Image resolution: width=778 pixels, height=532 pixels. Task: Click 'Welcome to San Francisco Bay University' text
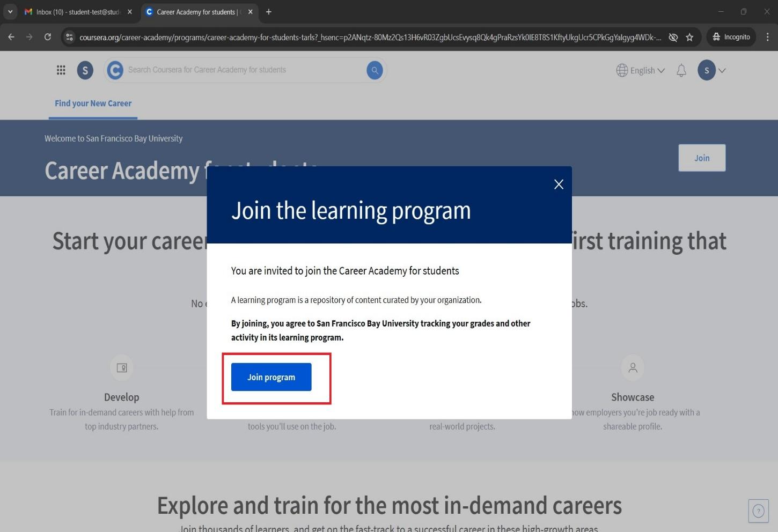coord(113,138)
